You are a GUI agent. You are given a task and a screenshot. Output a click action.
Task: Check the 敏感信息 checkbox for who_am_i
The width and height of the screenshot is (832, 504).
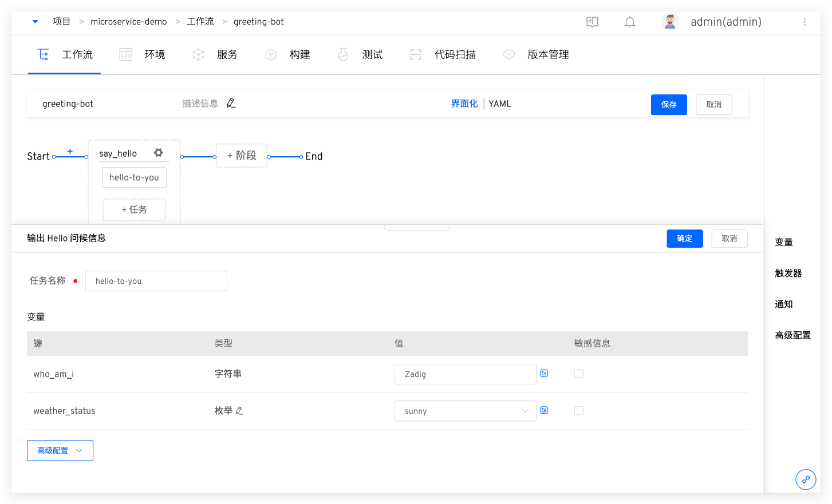(579, 373)
